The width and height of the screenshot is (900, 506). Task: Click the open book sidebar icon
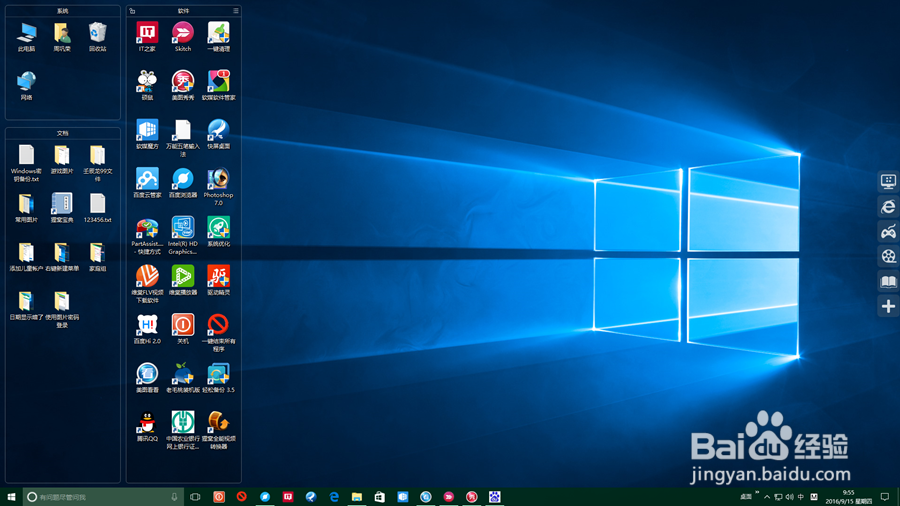pyautogui.click(x=888, y=281)
